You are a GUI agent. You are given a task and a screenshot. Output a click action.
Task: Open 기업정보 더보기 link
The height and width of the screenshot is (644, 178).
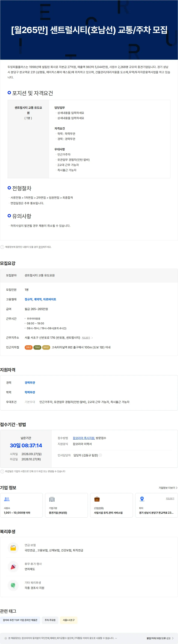tap(168, 488)
